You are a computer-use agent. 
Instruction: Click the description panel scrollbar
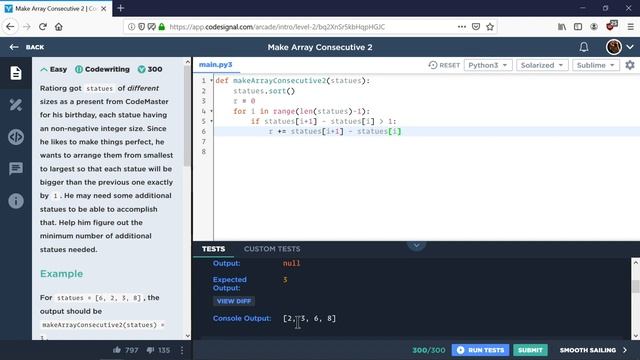187,116
